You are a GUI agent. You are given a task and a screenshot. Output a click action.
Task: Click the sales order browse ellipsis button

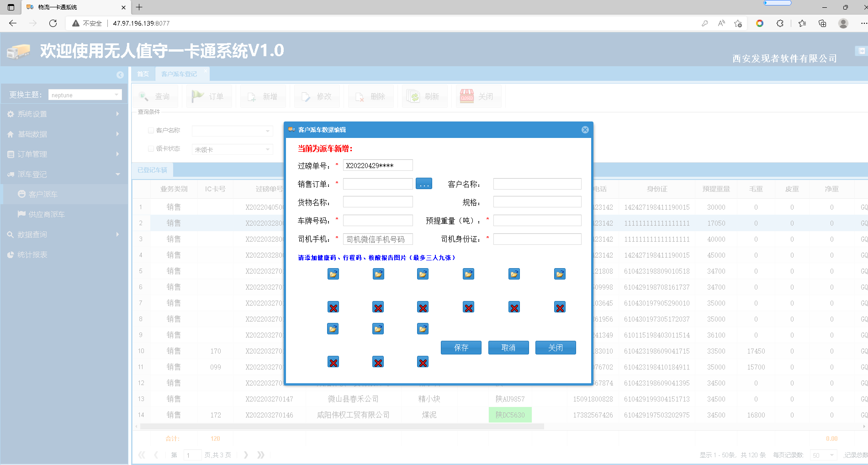423,184
